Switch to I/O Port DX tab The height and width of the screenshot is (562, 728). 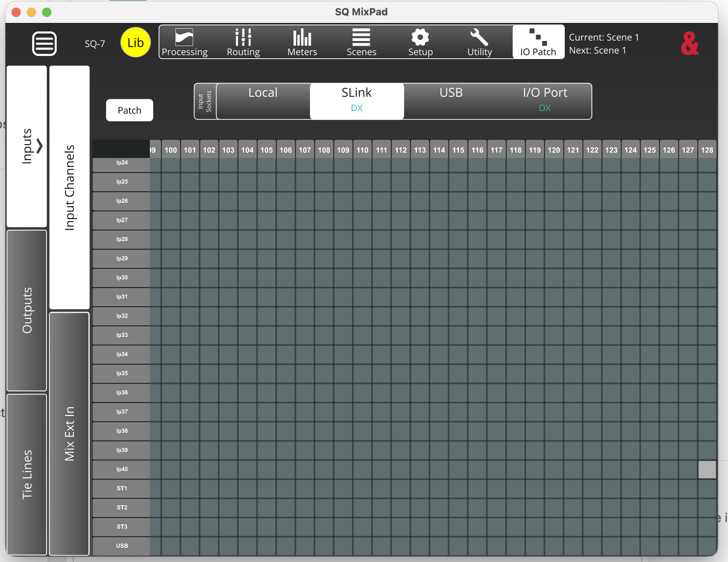coord(545,101)
